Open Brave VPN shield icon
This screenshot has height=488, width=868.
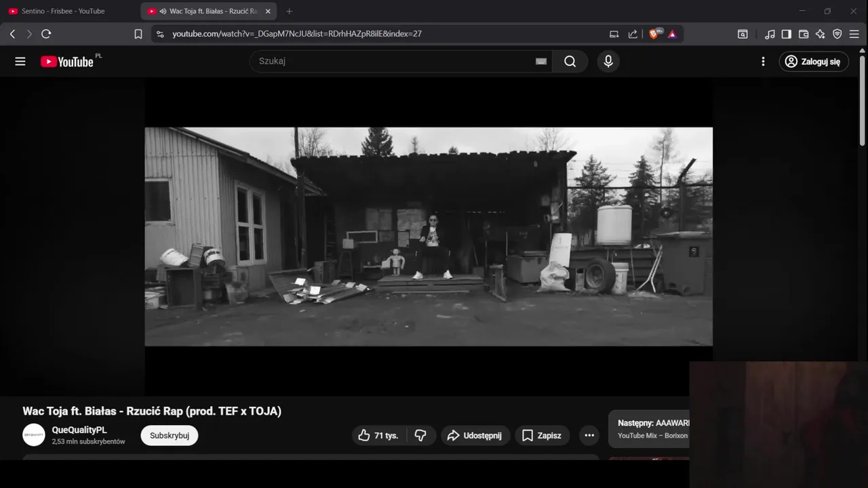[837, 34]
